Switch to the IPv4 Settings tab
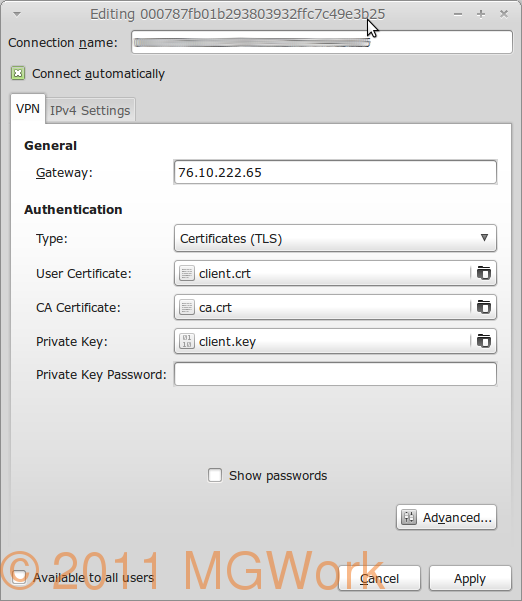522x601 pixels. pyautogui.click(x=90, y=111)
